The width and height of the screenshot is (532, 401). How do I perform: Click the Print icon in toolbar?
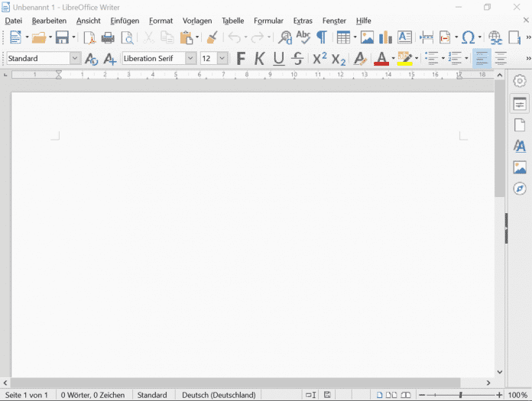point(108,37)
